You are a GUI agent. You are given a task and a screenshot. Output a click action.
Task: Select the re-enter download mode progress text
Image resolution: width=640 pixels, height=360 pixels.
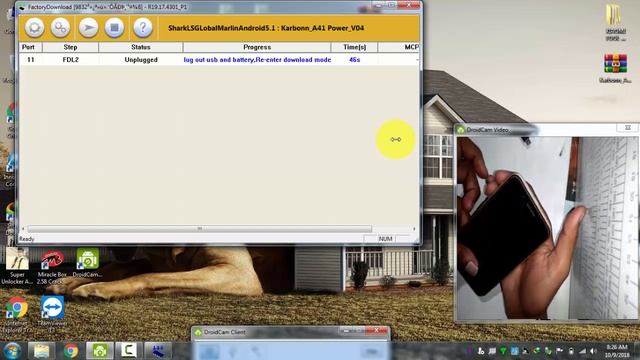pos(257,60)
